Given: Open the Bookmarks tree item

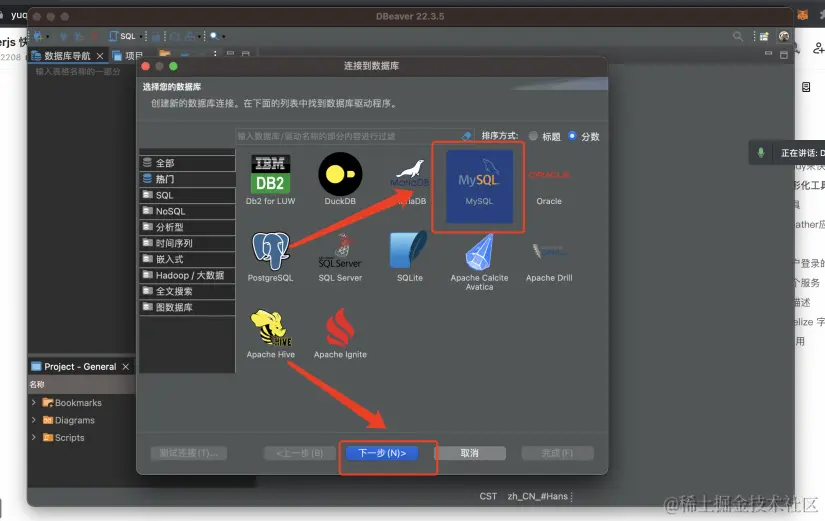Looking at the screenshot, I should (72, 403).
